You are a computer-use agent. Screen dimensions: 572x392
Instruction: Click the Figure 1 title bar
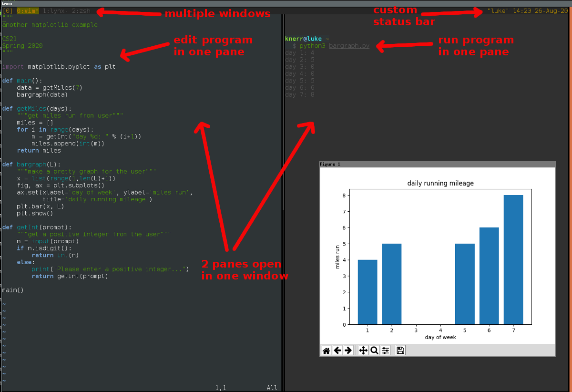click(437, 164)
